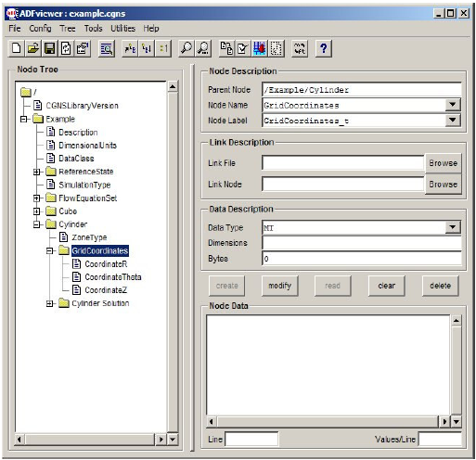Click Node Tree scroll up arrow
This screenshot has width=476, height=460.
click(173, 87)
